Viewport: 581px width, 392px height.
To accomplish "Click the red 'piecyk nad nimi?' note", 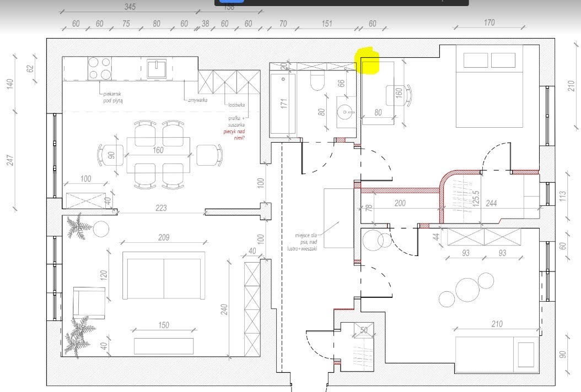I will (x=234, y=135).
